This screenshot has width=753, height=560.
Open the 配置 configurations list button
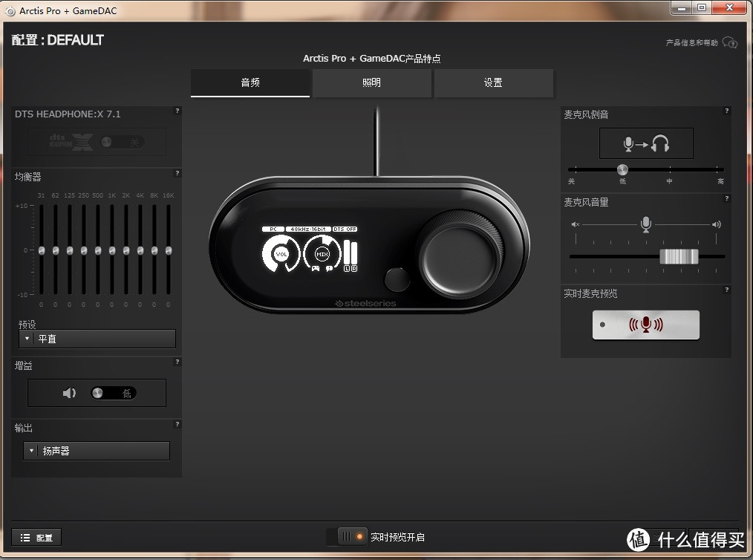(36, 538)
